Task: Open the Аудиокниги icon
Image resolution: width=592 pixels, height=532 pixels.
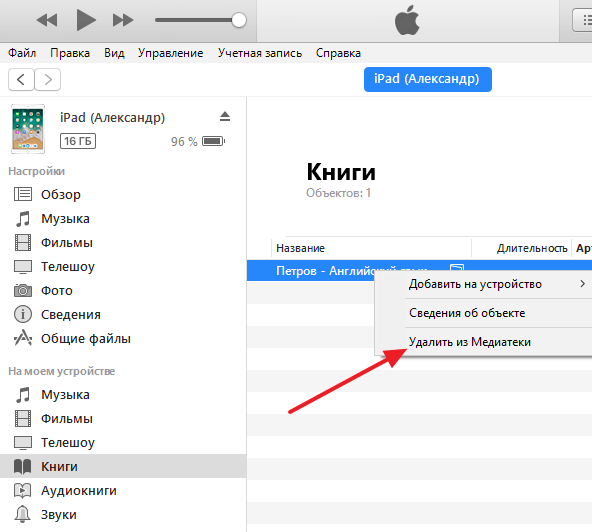Action: click(x=23, y=490)
